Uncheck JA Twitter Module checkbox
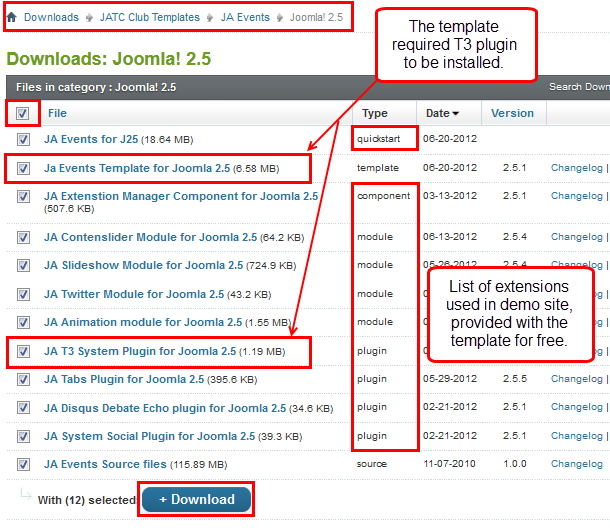 23,295
